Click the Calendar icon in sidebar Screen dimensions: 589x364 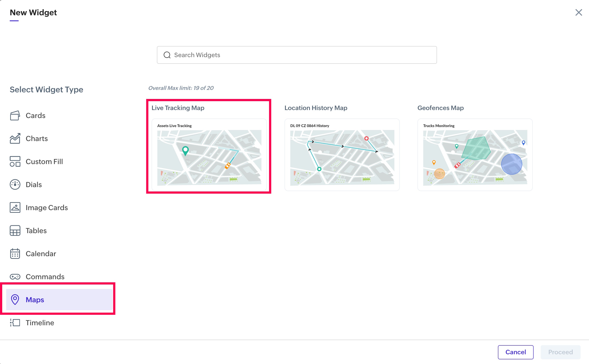point(15,254)
